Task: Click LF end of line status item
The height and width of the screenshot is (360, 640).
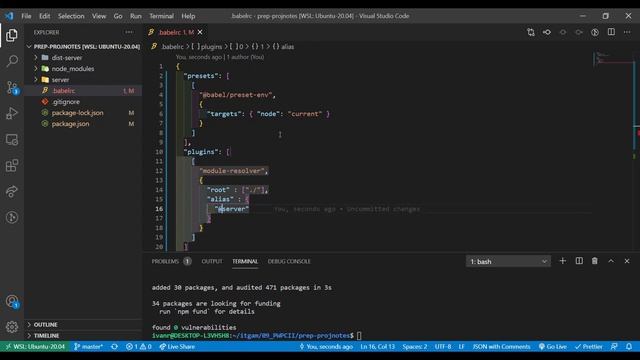Action: point(461,347)
